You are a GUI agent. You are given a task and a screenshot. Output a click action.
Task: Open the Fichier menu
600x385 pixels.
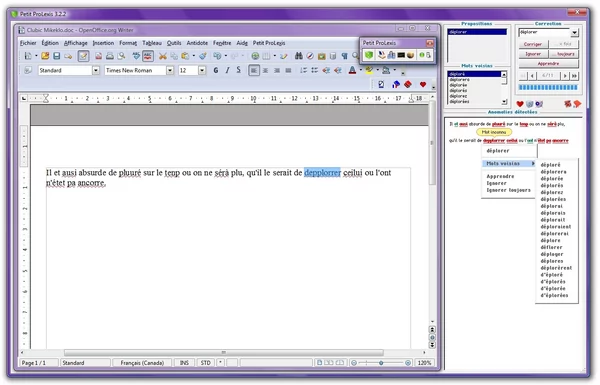[x=28, y=43]
